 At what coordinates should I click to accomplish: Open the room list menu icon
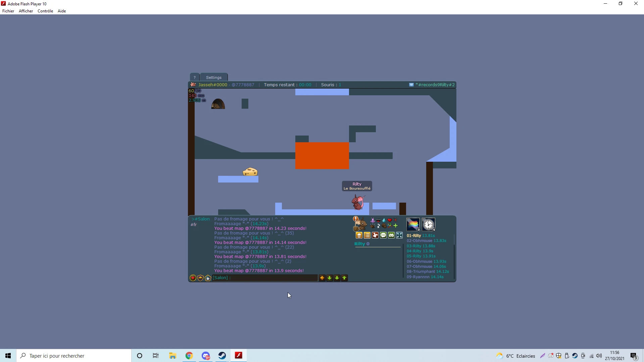click(367, 236)
